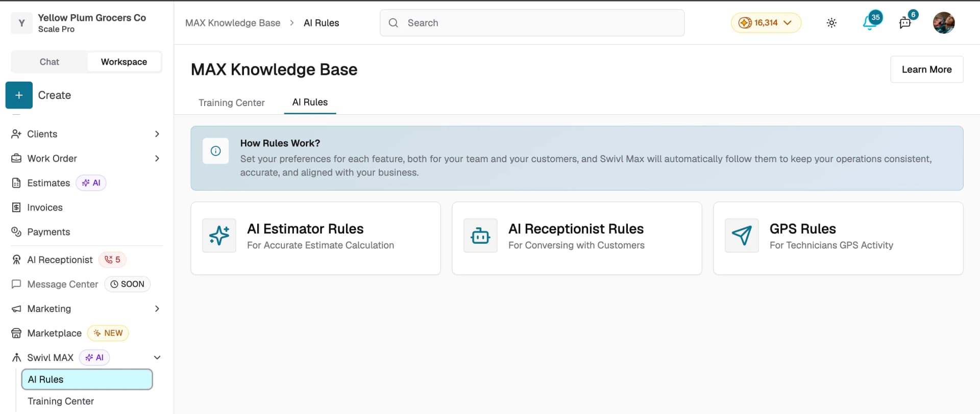Image resolution: width=980 pixels, height=414 pixels.
Task: Click the AI Estimator Rules sparkle icon
Action: pos(219,236)
